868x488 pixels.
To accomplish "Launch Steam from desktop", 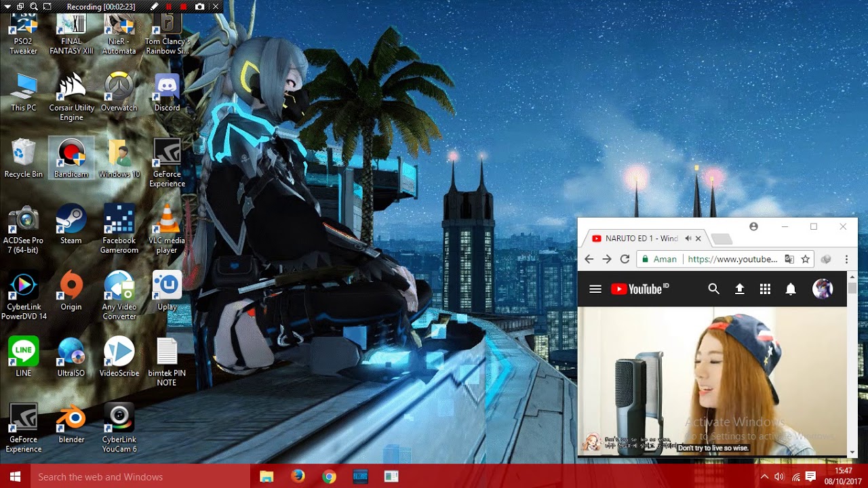I will tap(71, 225).
